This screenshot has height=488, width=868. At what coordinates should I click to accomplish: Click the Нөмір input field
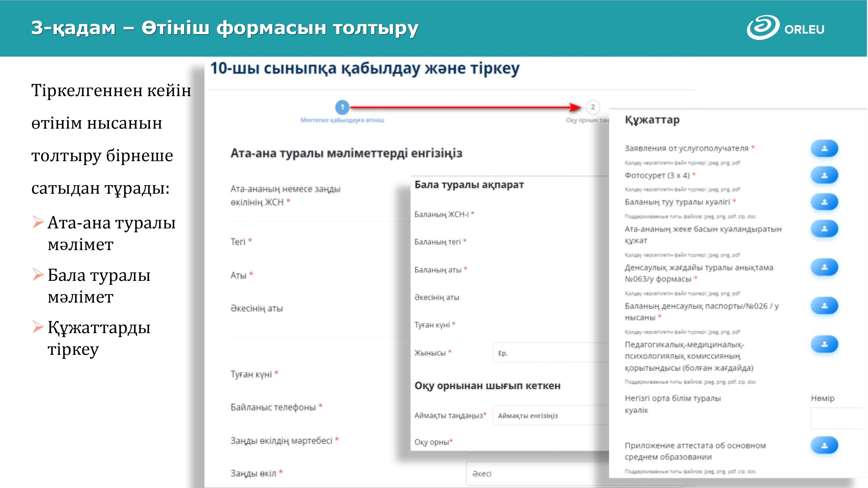coord(837,418)
